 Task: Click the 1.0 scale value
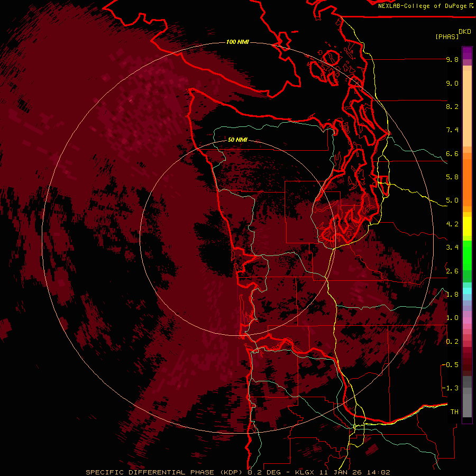pos(452,318)
